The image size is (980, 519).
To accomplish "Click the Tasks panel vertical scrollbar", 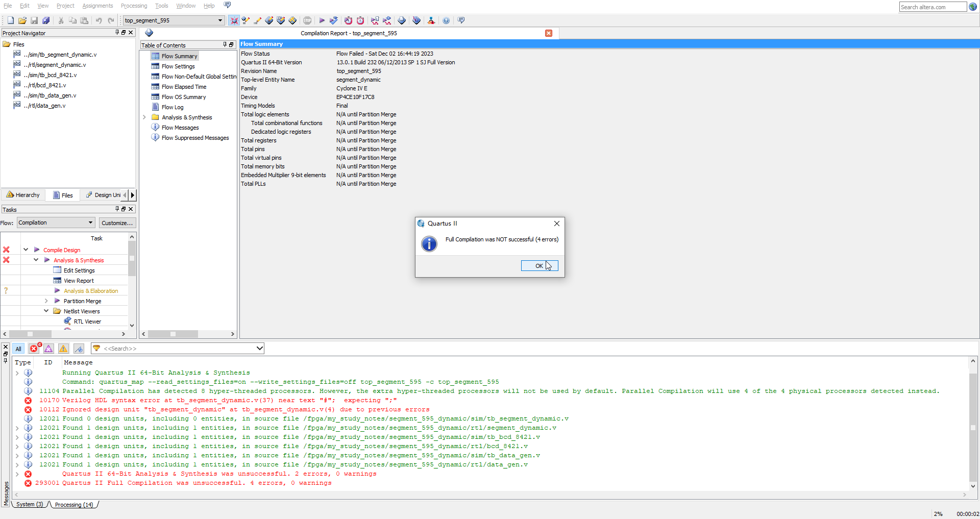I will point(132,281).
